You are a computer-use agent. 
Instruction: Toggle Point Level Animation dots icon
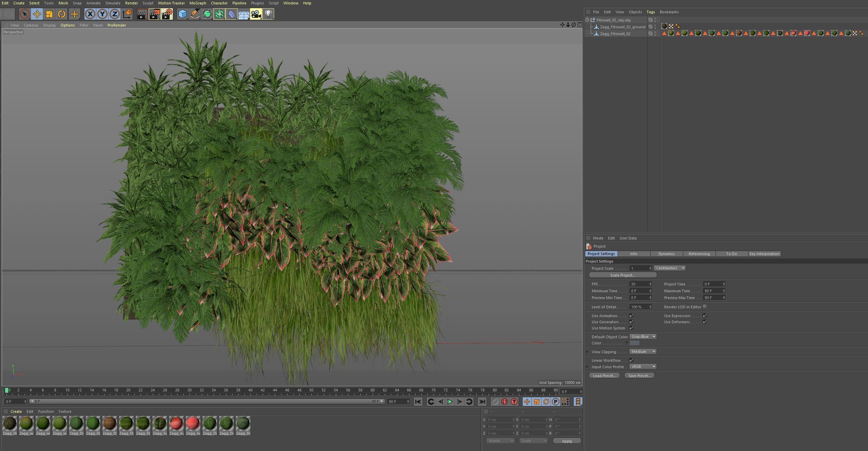pyautogui.click(x=565, y=402)
